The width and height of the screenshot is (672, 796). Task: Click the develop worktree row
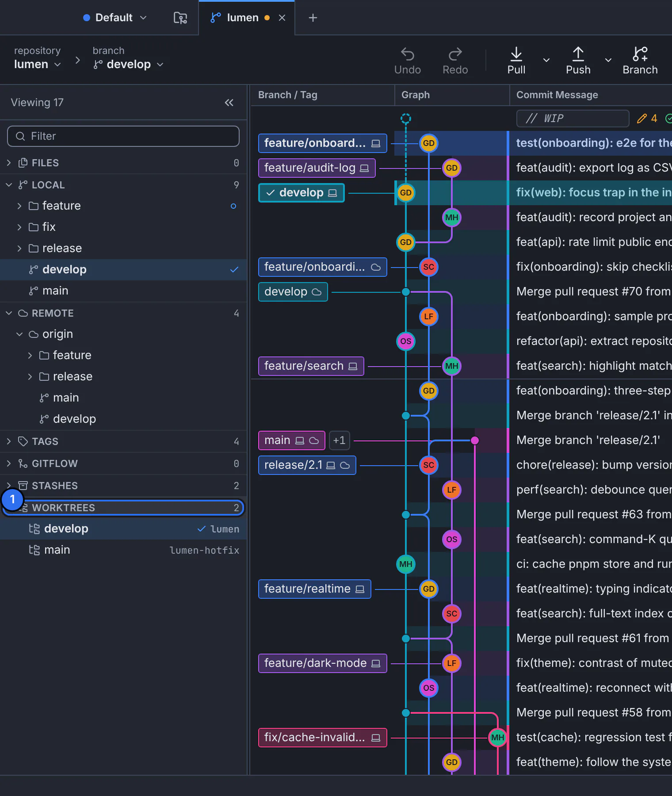pos(123,529)
